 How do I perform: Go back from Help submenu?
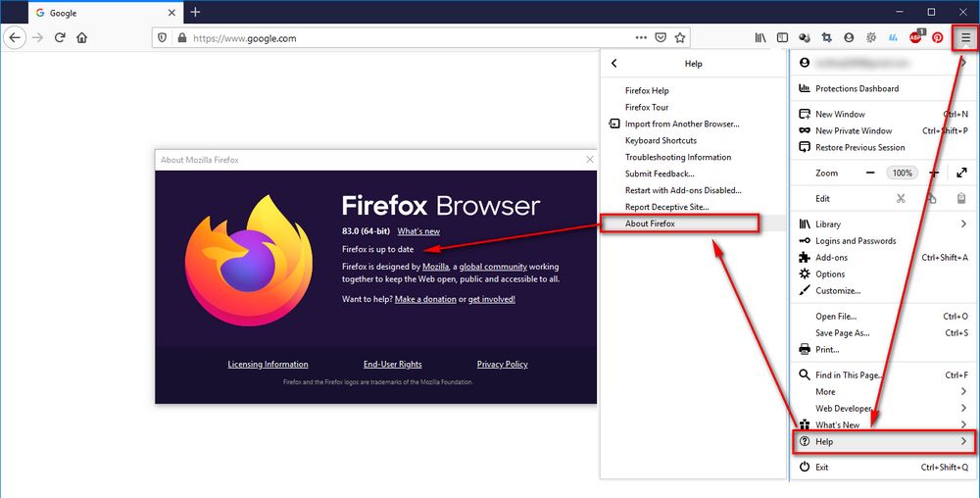tap(614, 63)
